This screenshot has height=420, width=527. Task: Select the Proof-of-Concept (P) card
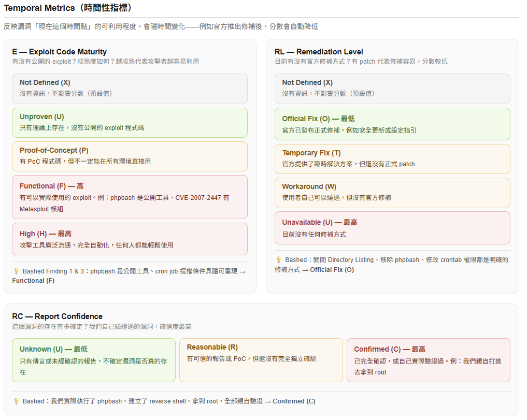coord(130,156)
